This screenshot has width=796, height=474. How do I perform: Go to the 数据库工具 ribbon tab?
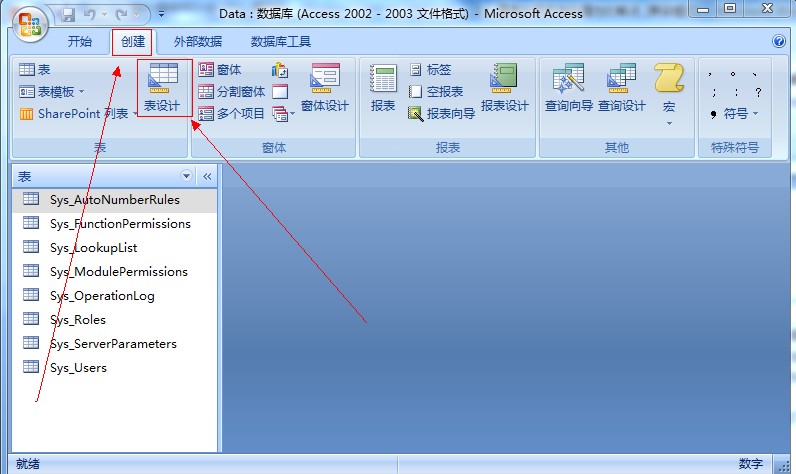(281, 42)
